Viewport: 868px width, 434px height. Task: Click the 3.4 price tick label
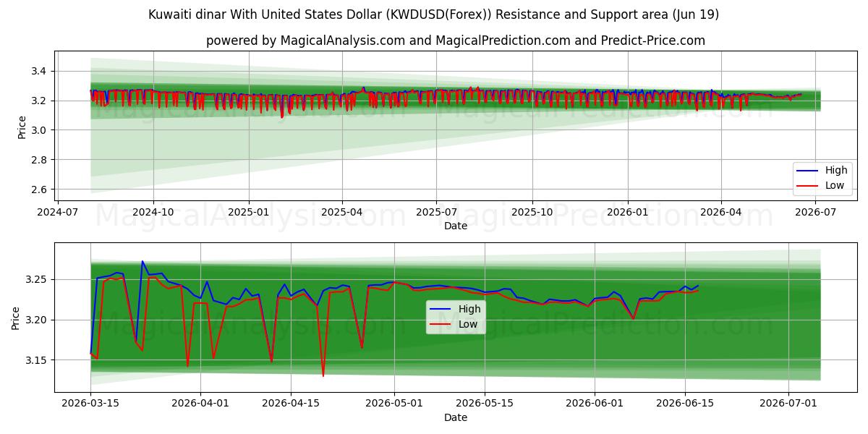tap(39, 71)
